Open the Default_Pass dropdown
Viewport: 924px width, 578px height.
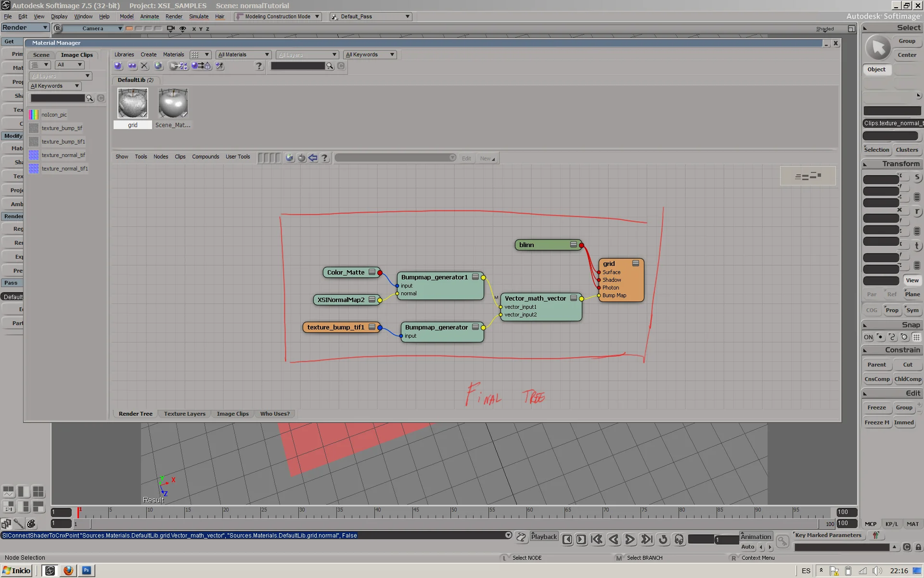click(x=371, y=16)
